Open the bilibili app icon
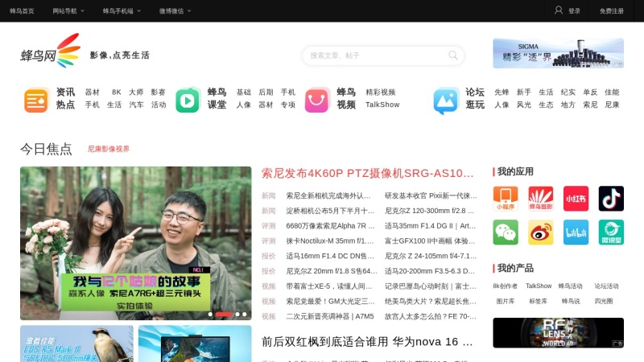The width and height of the screenshot is (644, 362). pyautogui.click(x=576, y=232)
